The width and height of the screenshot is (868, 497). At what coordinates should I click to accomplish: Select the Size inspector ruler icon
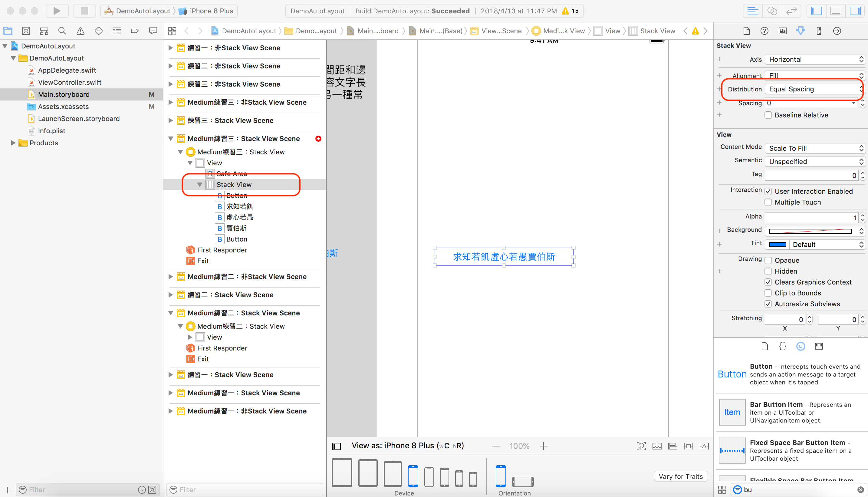pyautogui.click(x=818, y=31)
